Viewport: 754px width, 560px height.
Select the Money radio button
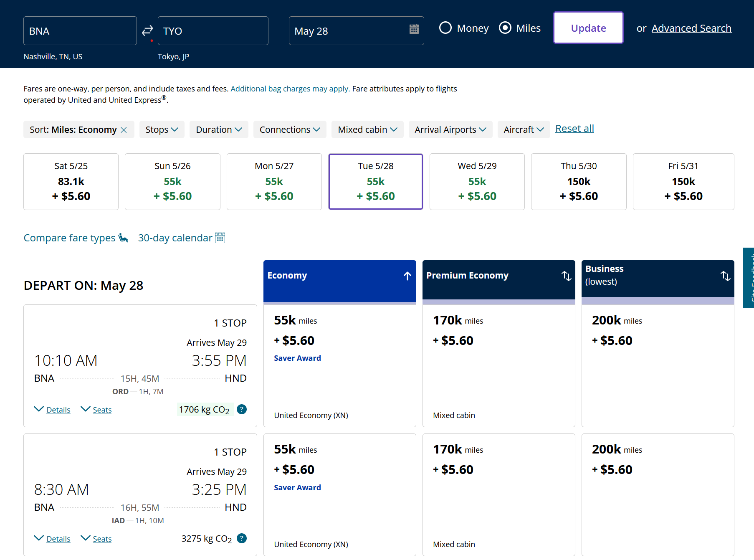(445, 28)
